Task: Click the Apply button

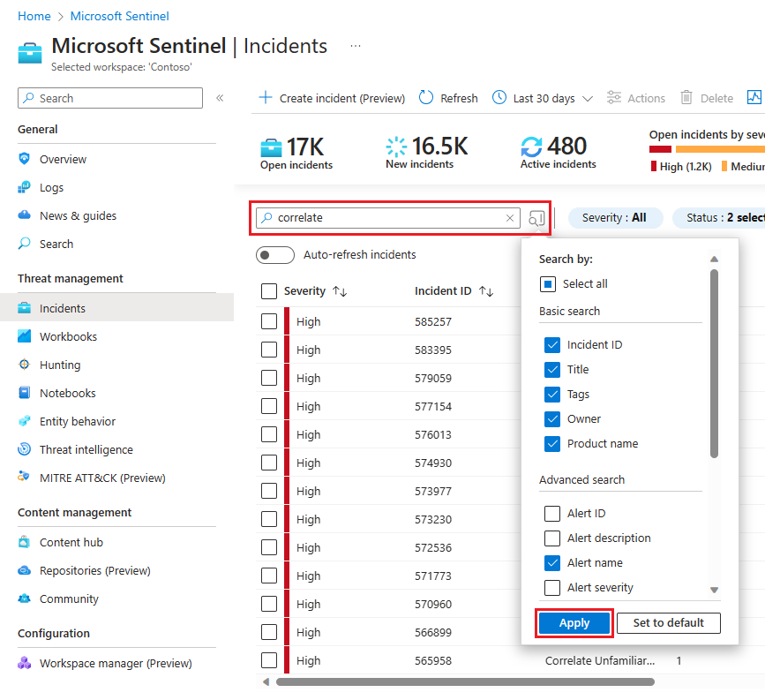Action: pyautogui.click(x=574, y=623)
